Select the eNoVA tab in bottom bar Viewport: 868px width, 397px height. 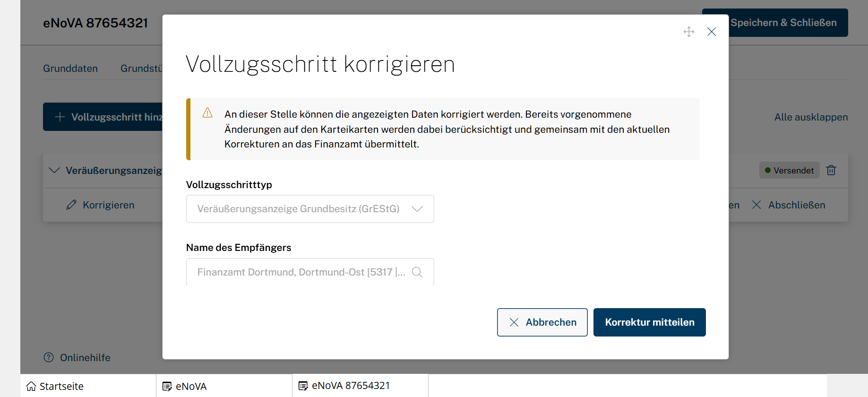[x=191, y=386]
